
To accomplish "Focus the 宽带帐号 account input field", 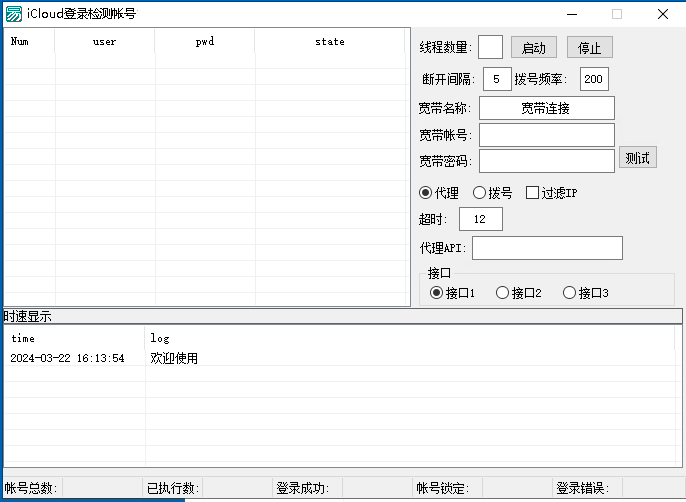I will pos(546,135).
